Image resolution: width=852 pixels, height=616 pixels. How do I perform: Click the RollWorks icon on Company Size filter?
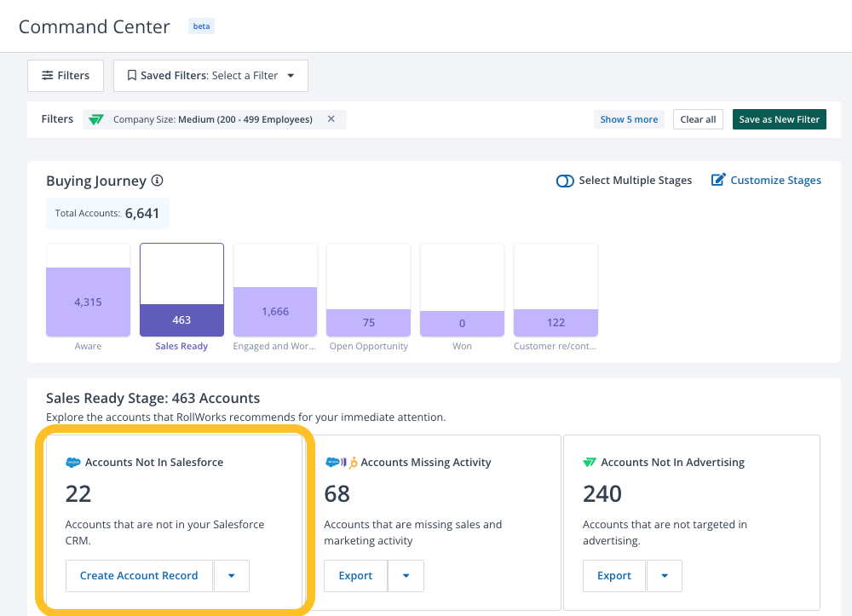96,119
